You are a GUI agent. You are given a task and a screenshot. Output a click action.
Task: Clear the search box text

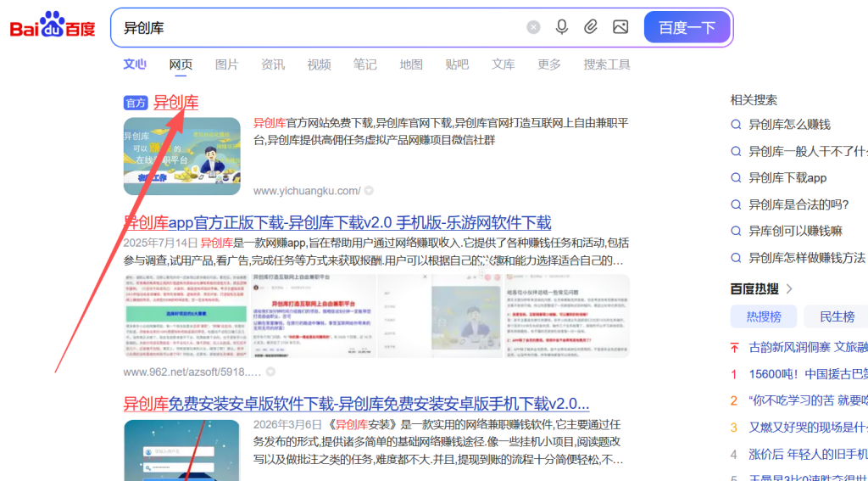(533, 27)
